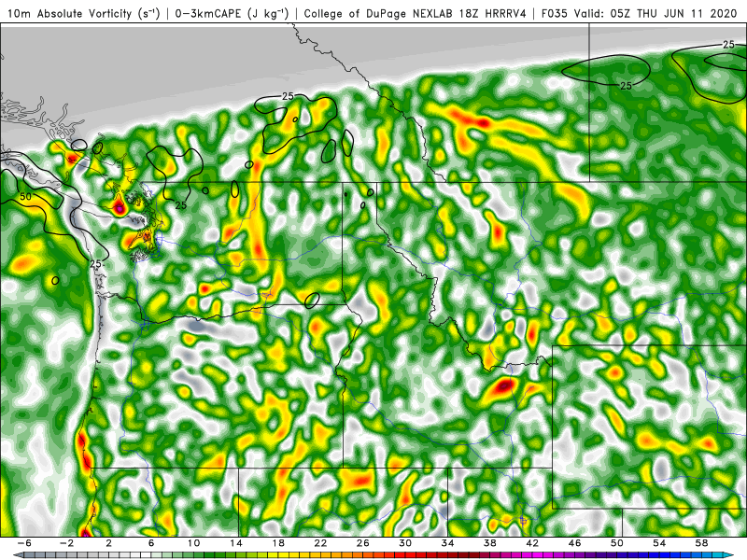The height and width of the screenshot is (560, 747).
Task: Click the "-6" color scale label
Action: pyautogui.click(x=24, y=543)
